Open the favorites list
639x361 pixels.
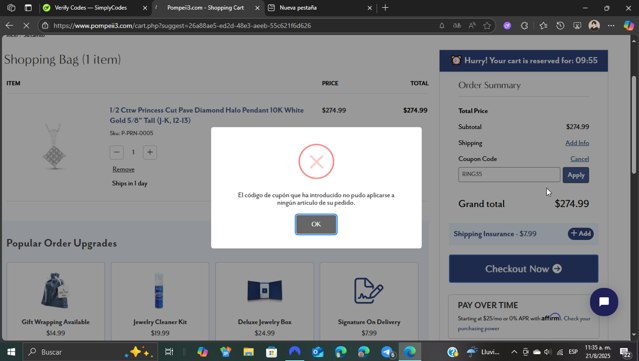coord(543,26)
